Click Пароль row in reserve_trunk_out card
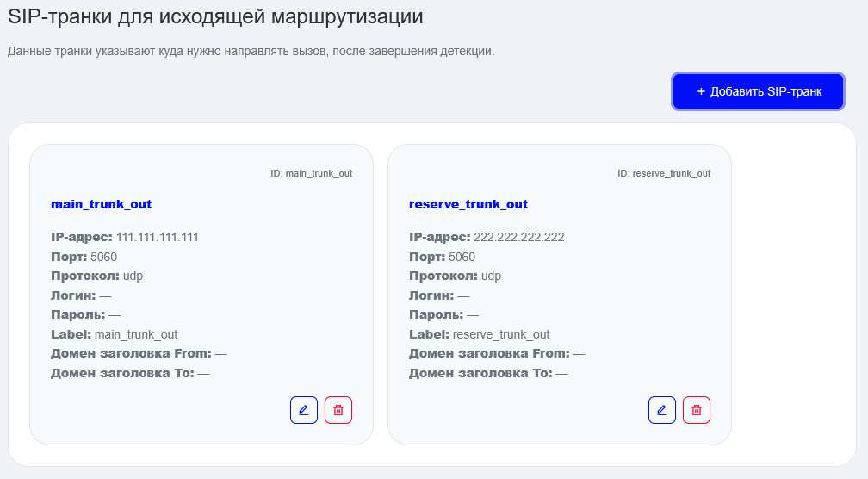868x479 pixels. pos(444,315)
